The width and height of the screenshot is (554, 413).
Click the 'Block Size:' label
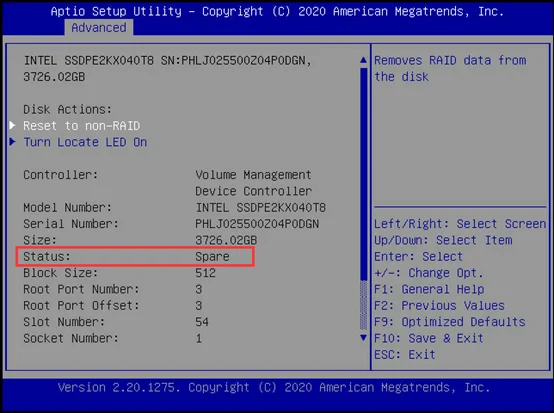tap(61, 273)
